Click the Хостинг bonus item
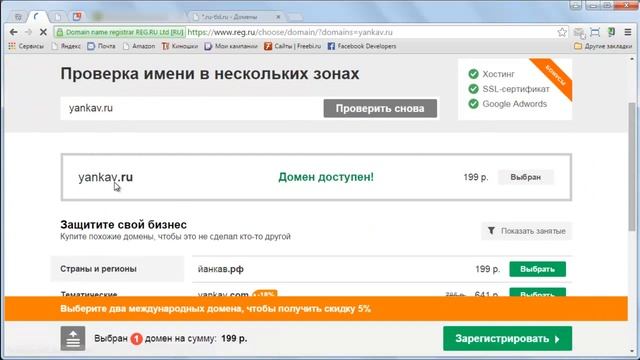640x360 pixels. [498, 74]
